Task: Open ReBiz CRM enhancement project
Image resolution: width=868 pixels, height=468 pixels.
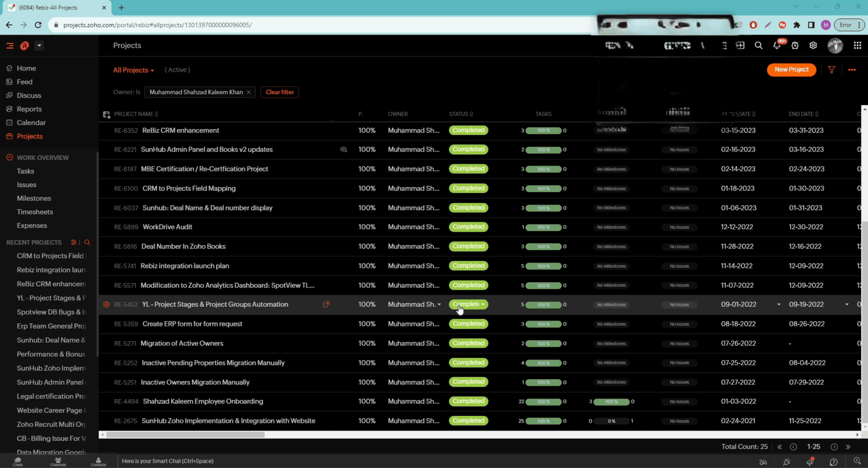Action: 181,130
